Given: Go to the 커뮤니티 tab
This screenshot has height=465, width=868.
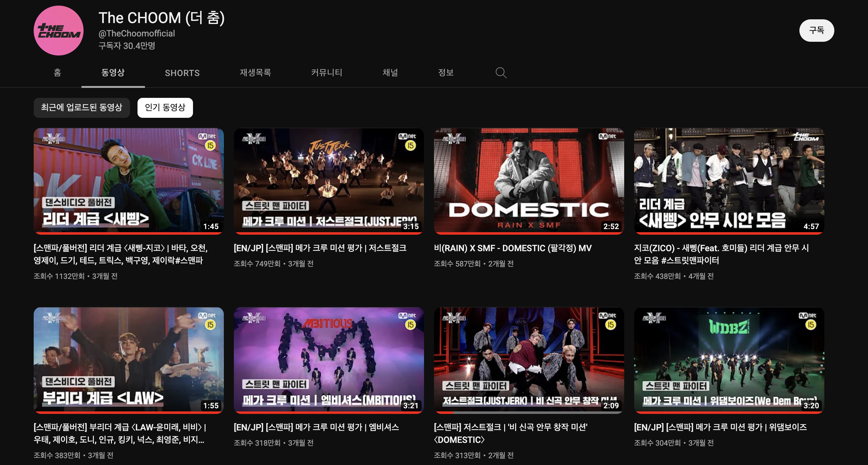Looking at the screenshot, I should pos(326,73).
